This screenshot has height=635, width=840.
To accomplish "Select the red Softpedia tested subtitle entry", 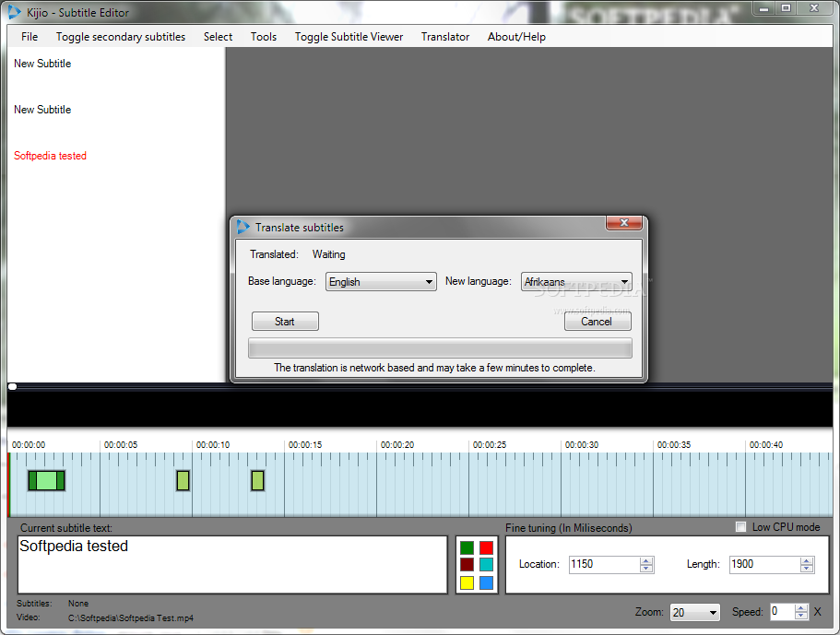I will tap(50, 156).
